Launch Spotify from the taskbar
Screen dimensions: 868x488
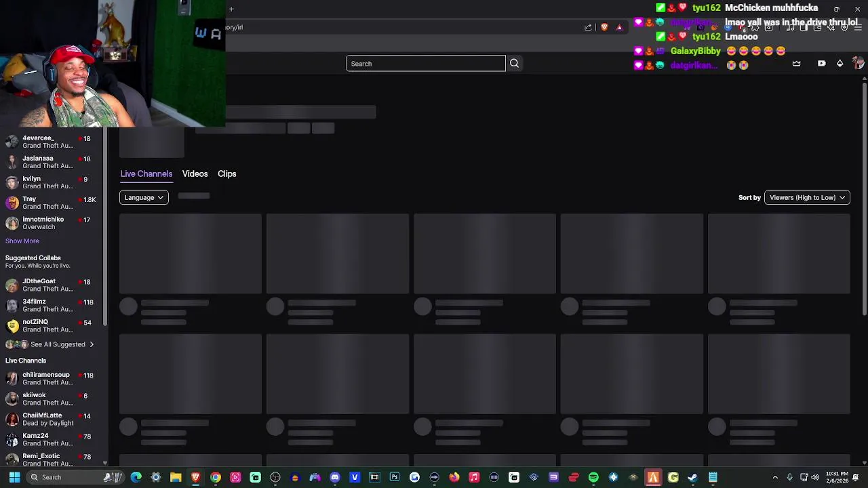point(593,477)
